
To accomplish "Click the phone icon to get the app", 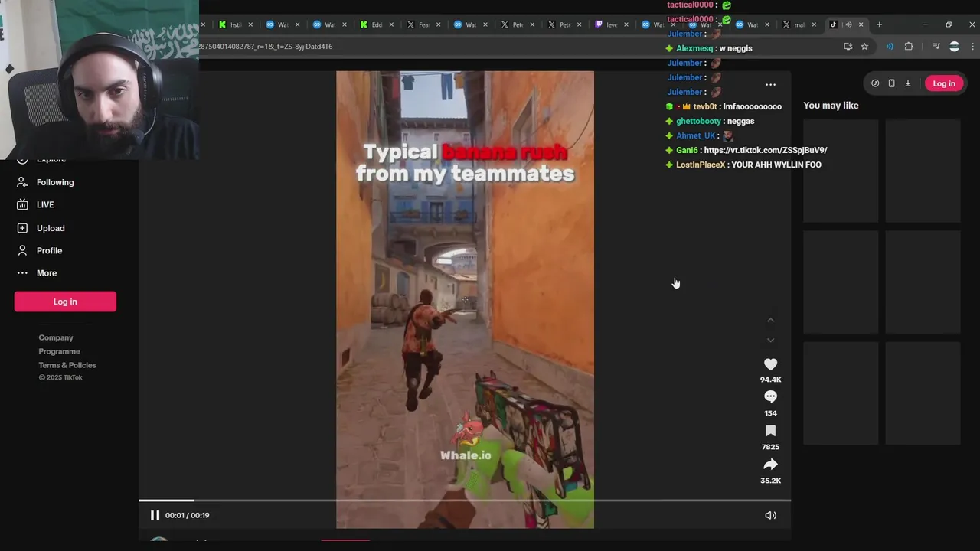I will point(891,83).
